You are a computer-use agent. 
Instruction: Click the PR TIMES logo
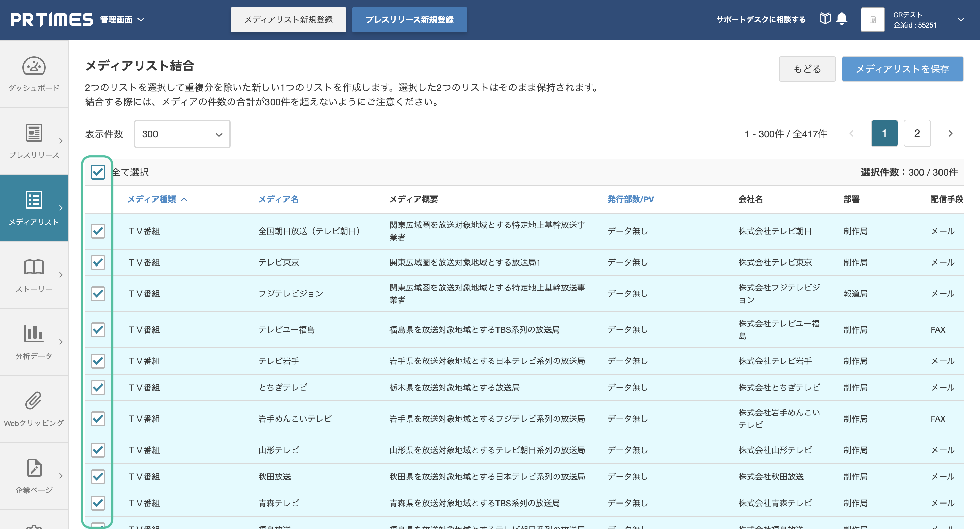click(x=52, y=19)
